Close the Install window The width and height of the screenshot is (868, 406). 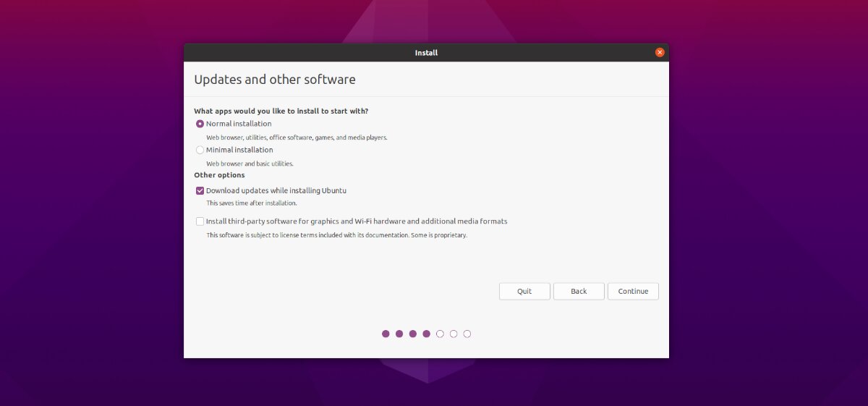pos(660,53)
